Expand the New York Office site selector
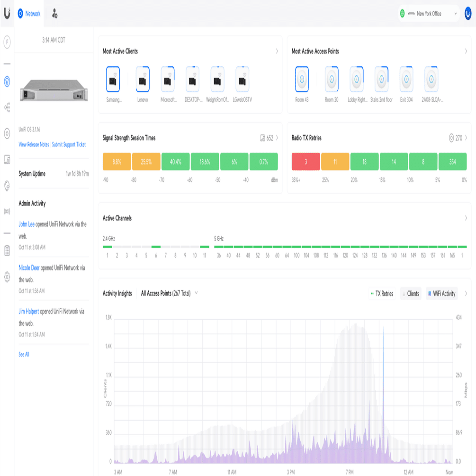This screenshot has width=476, height=476. coord(429,14)
